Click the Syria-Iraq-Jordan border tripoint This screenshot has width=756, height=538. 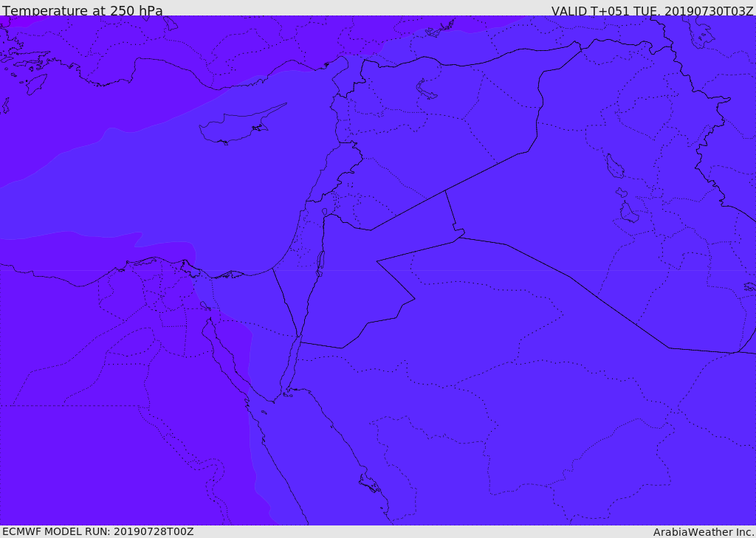[445, 191]
